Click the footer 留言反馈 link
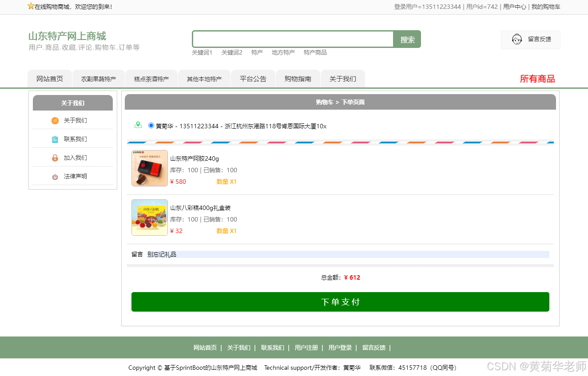Viewport: 588px width, 376px height. click(374, 348)
